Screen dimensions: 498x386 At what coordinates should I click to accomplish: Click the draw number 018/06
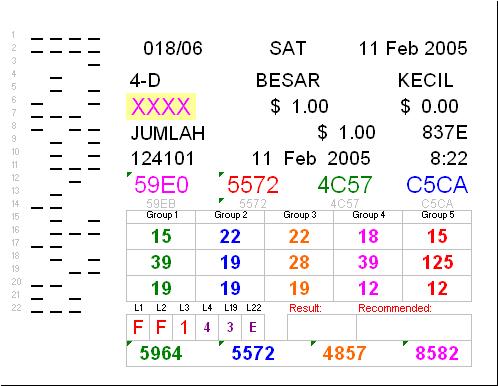[173, 48]
